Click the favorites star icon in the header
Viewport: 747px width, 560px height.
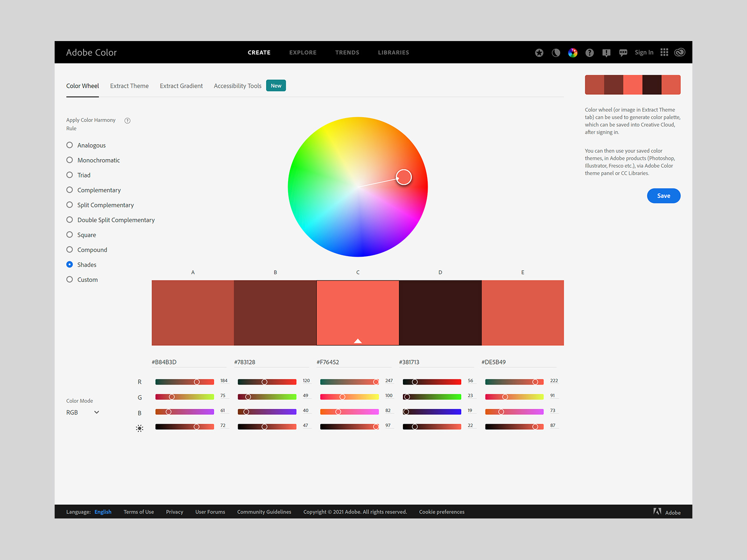tap(539, 53)
